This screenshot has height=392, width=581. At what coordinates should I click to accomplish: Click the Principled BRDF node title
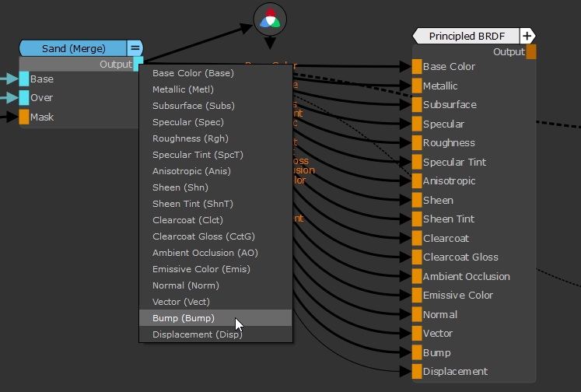pyautogui.click(x=468, y=36)
